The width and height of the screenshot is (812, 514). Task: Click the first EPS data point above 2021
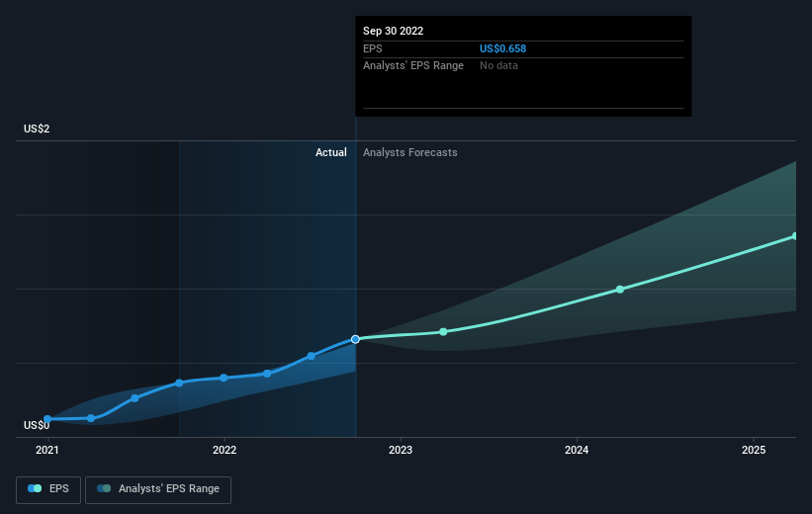(47, 419)
